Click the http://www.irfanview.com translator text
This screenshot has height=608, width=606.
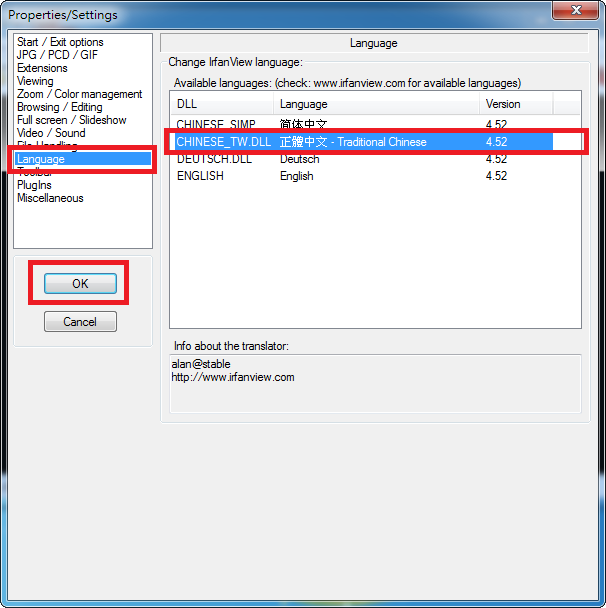[x=233, y=377]
